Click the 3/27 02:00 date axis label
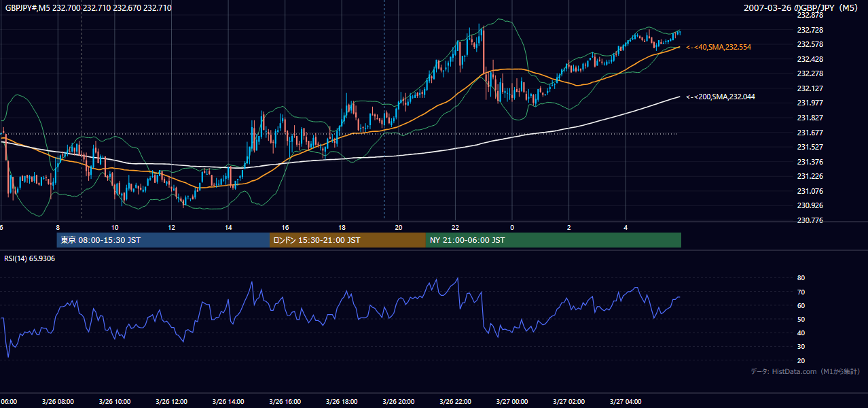 point(568,401)
